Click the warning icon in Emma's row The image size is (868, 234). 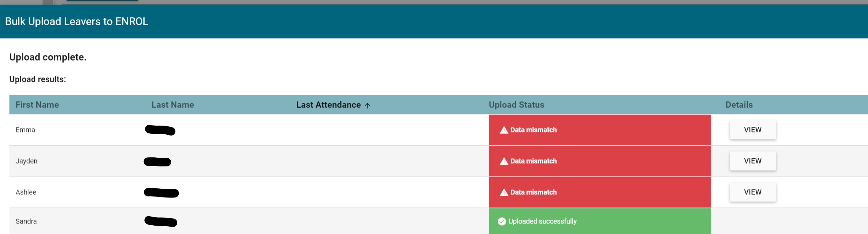pyautogui.click(x=504, y=130)
